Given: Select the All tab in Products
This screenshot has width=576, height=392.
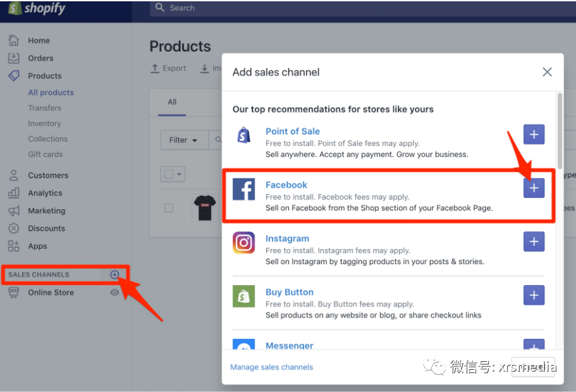Looking at the screenshot, I should [172, 102].
